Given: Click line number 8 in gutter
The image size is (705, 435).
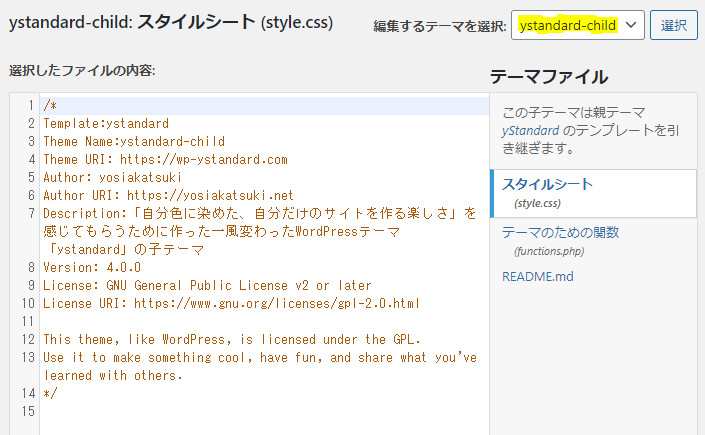Looking at the screenshot, I should (31, 268).
